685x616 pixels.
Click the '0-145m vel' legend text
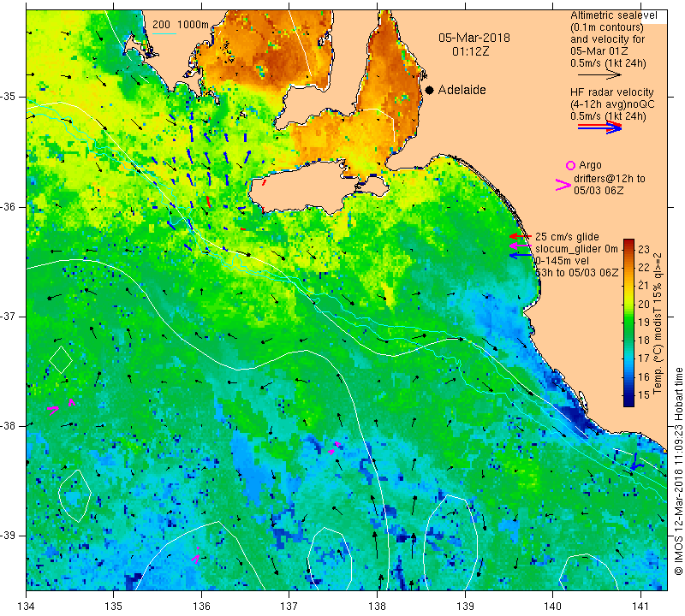(562, 261)
